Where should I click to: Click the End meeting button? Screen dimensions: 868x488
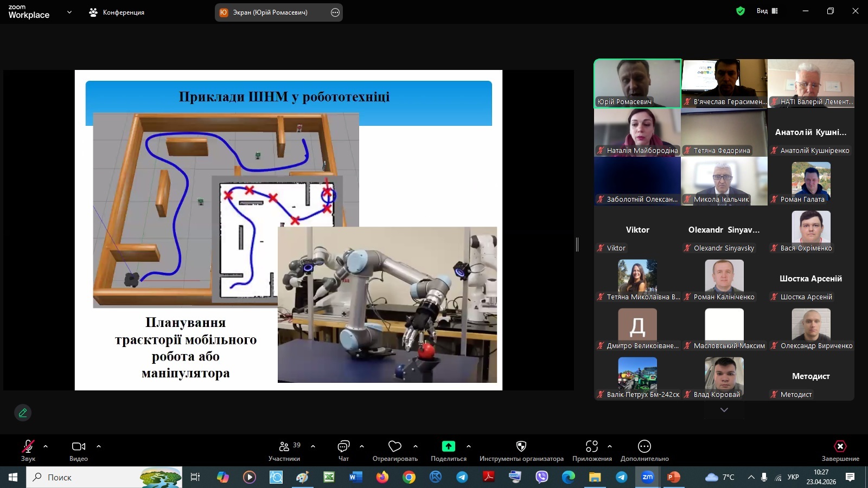pyautogui.click(x=840, y=450)
